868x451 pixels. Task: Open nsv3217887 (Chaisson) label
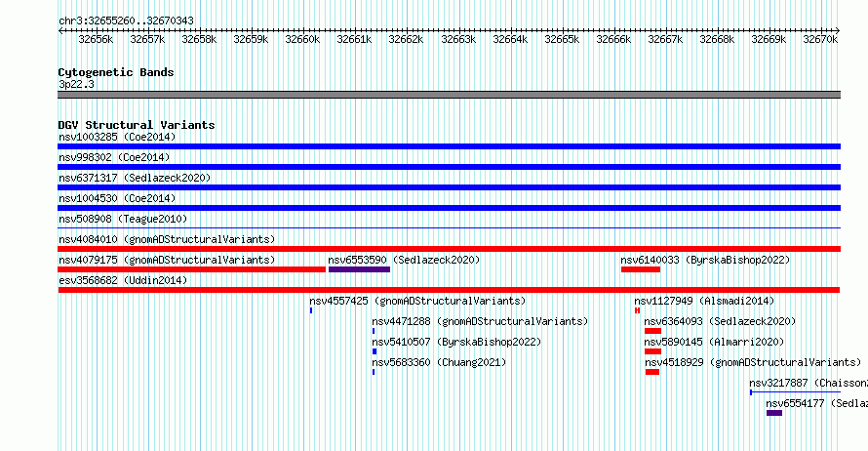pos(809,383)
